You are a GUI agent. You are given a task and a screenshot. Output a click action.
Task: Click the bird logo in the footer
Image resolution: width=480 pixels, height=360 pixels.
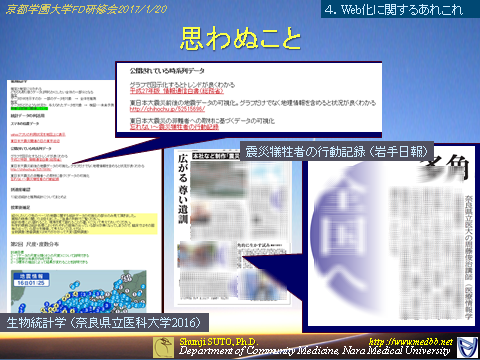click(163, 347)
